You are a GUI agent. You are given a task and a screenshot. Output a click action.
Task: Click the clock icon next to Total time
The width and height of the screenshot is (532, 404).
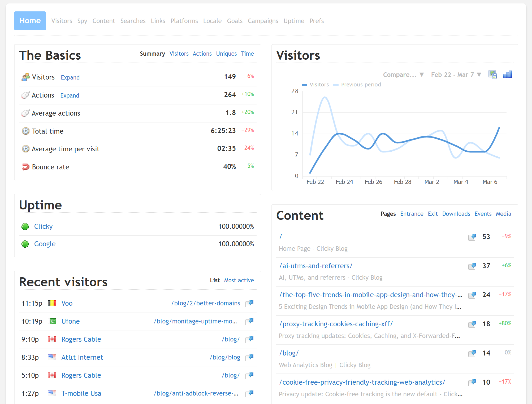coord(25,131)
